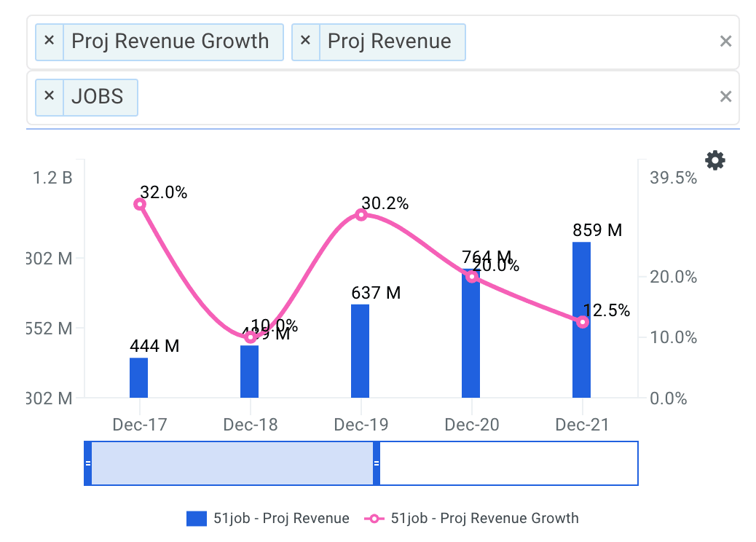Remove the Proj Revenue metric tag

(x=305, y=42)
